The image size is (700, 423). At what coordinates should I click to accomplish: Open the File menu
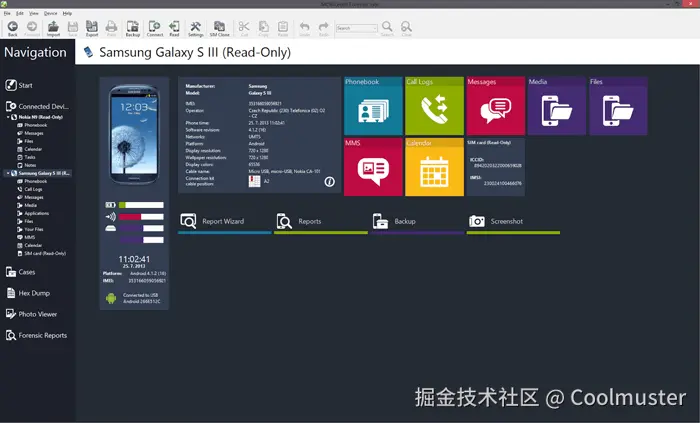7,13
